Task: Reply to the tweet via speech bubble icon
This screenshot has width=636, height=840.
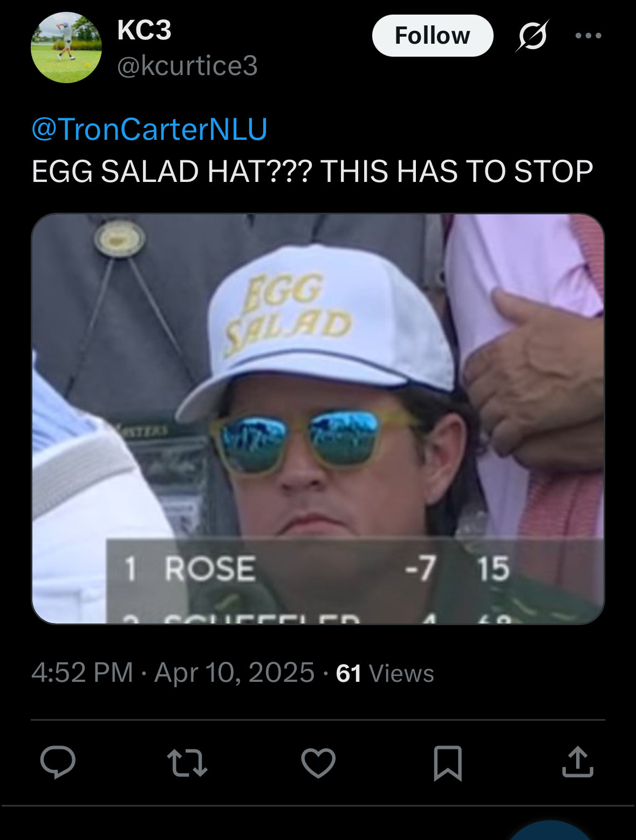Action: click(58, 762)
